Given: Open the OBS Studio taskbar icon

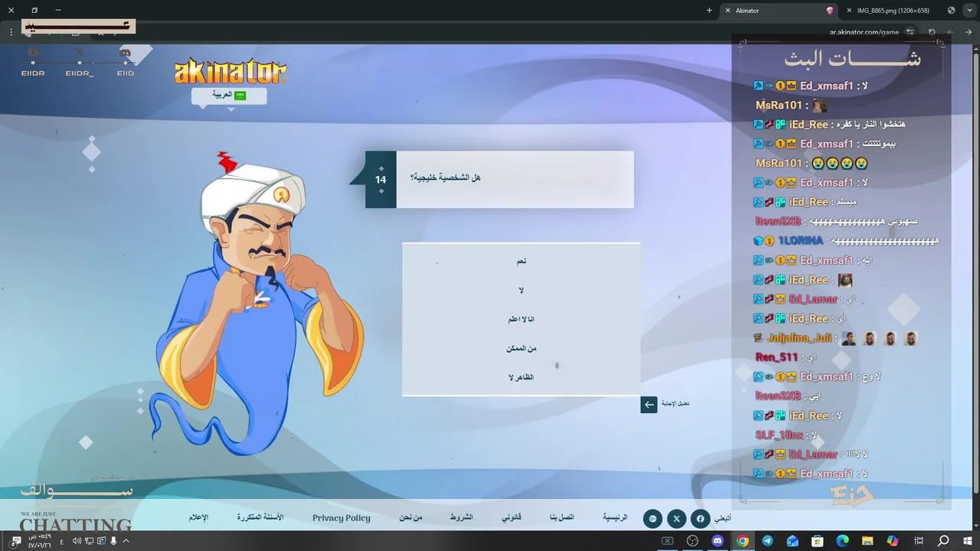Looking at the screenshot, I should (693, 541).
